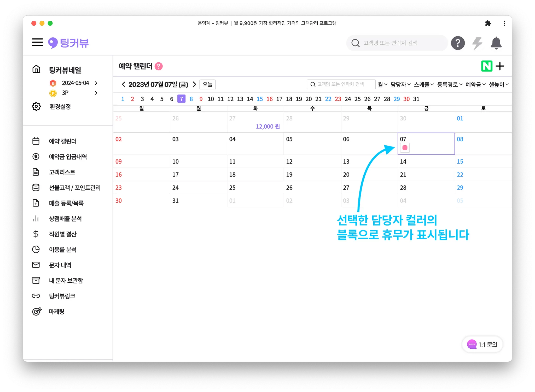
Task: Open the help question mark in header
Action: click(x=458, y=43)
